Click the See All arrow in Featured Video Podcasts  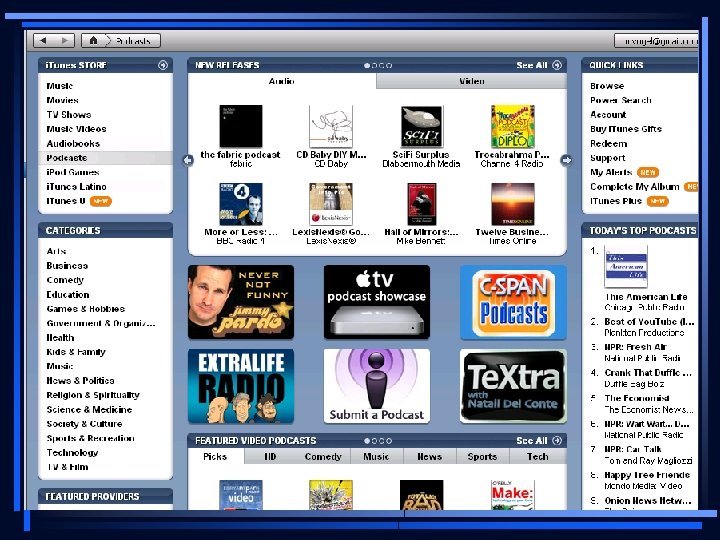(x=557, y=440)
